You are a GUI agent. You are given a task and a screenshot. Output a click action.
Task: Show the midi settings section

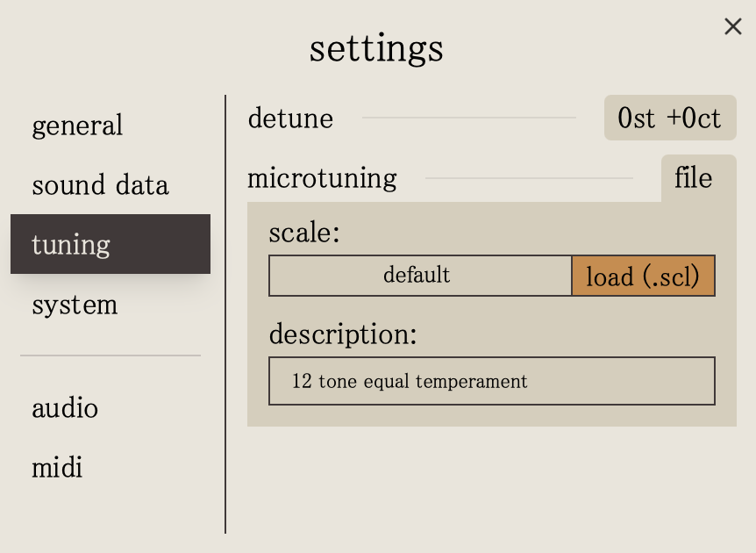57,467
